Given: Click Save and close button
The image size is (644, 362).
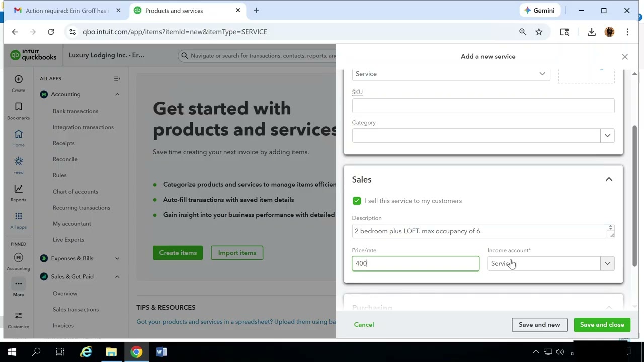Looking at the screenshot, I should coord(602,325).
